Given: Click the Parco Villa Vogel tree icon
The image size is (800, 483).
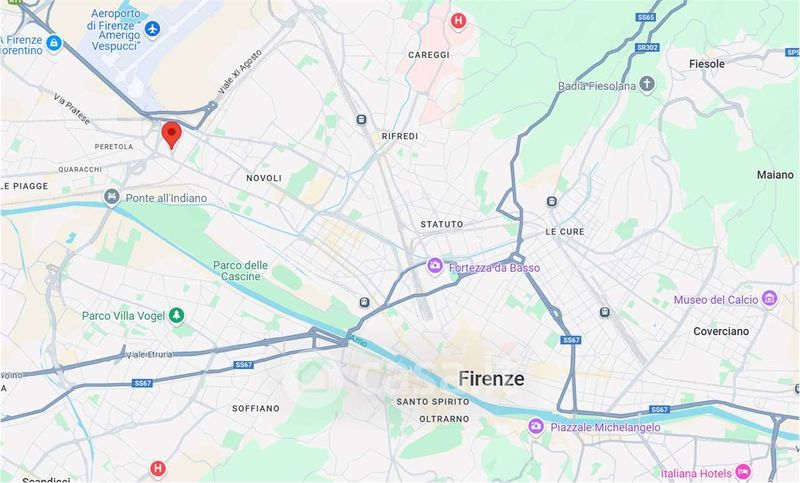Looking at the screenshot, I should coord(177,315).
